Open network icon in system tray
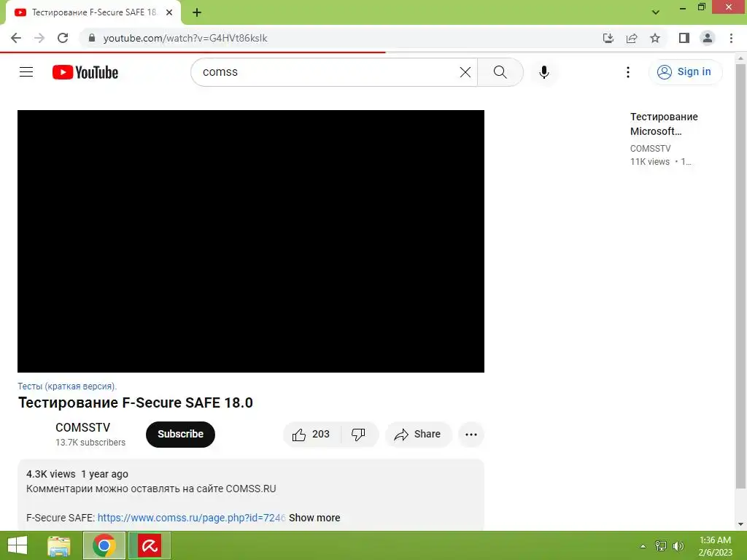Image resolution: width=747 pixels, height=560 pixels. click(x=660, y=546)
